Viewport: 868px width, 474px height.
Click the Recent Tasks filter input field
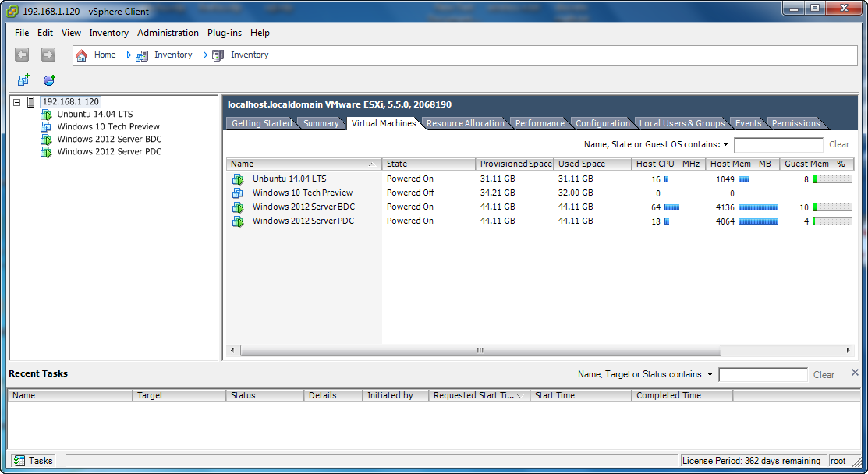[x=763, y=375]
